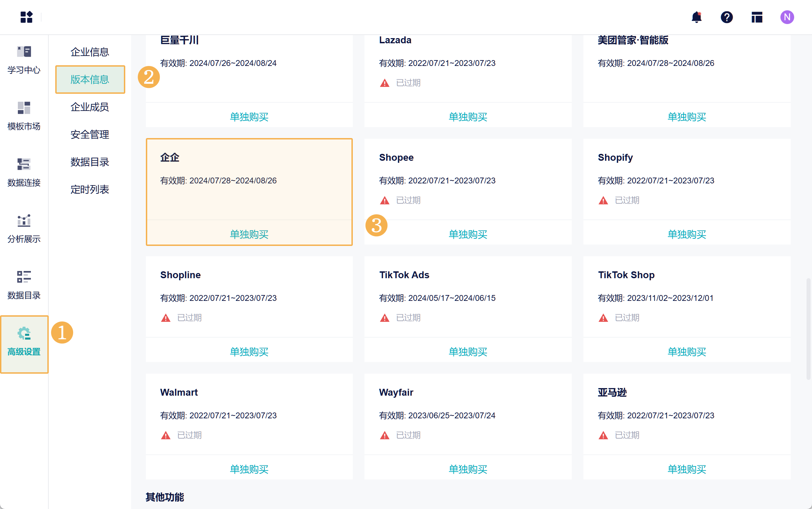Click 单独购买 for TikTok Shop
Image resolution: width=812 pixels, height=509 pixels.
click(x=686, y=352)
